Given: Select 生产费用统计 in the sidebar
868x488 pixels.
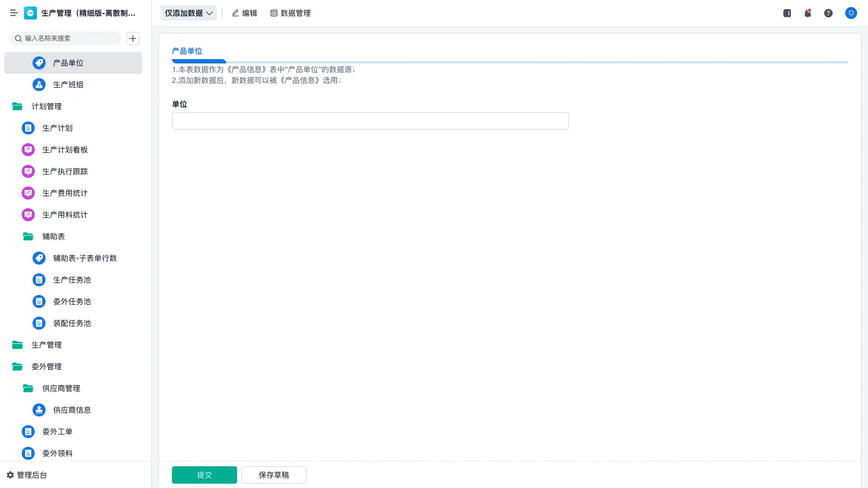Looking at the screenshot, I should (x=65, y=193).
